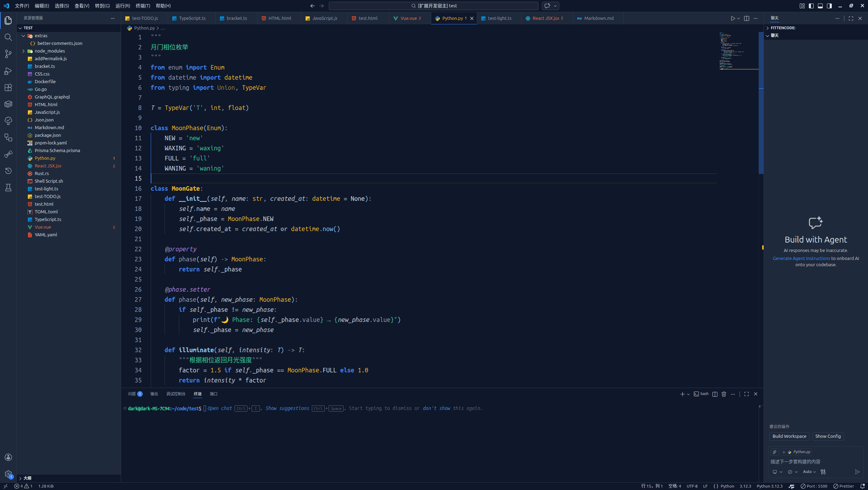Click the editor minimap
868x490 pixels.
point(739,51)
